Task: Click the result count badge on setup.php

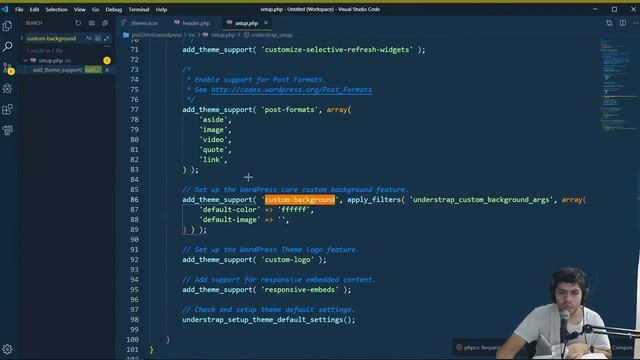Action: (107, 60)
